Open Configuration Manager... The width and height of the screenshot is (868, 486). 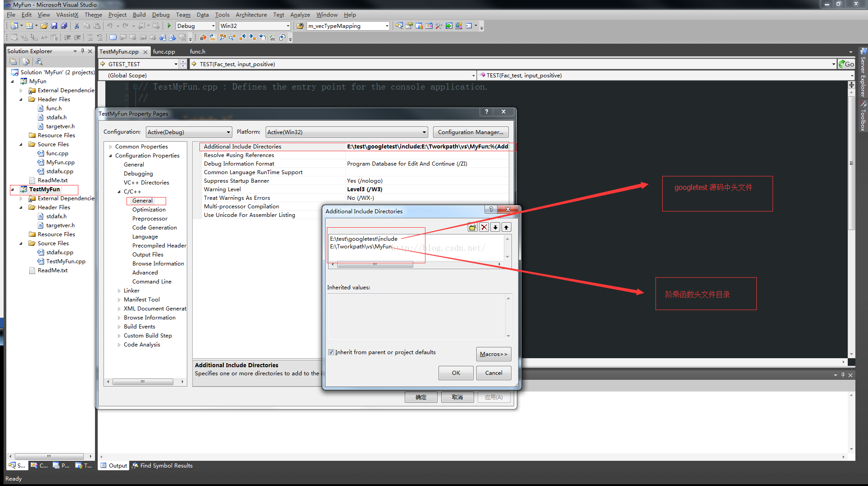tap(471, 132)
